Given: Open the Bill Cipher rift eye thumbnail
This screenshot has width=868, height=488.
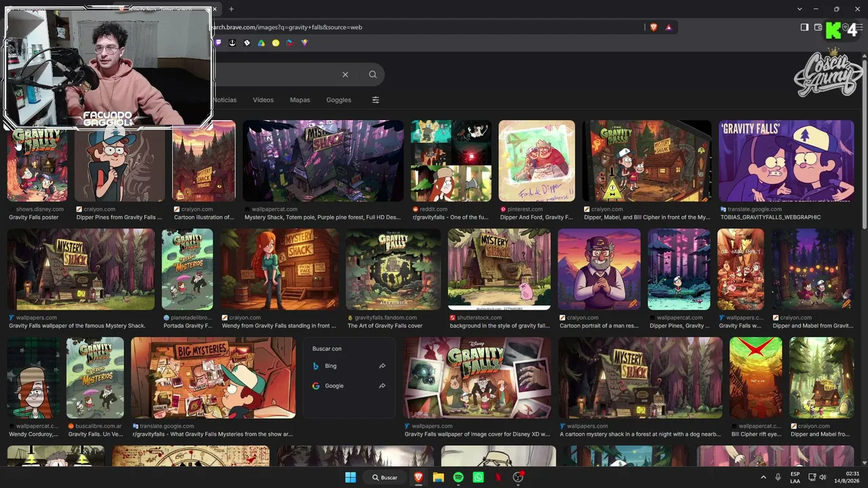Looking at the screenshot, I should point(756,378).
